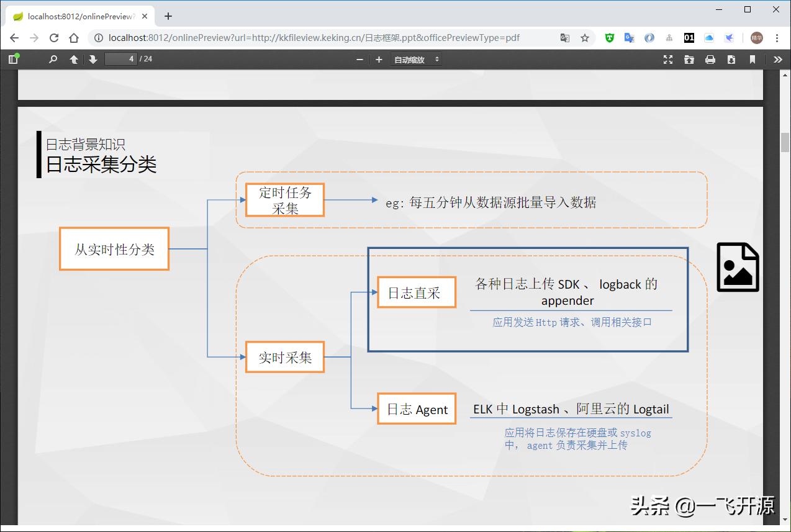791x532 pixels.
Task: Navigate to next page with down arrow
Action: (x=92, y=60)
